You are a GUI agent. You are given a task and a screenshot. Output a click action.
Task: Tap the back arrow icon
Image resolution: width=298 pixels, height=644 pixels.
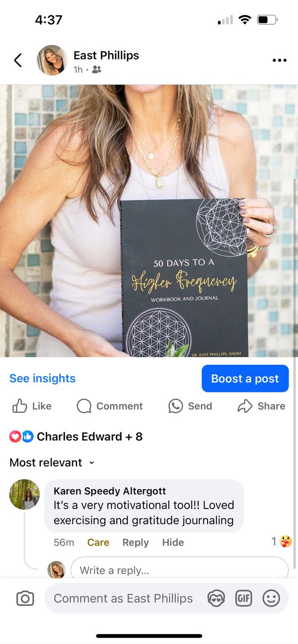[x=18, y=61]
